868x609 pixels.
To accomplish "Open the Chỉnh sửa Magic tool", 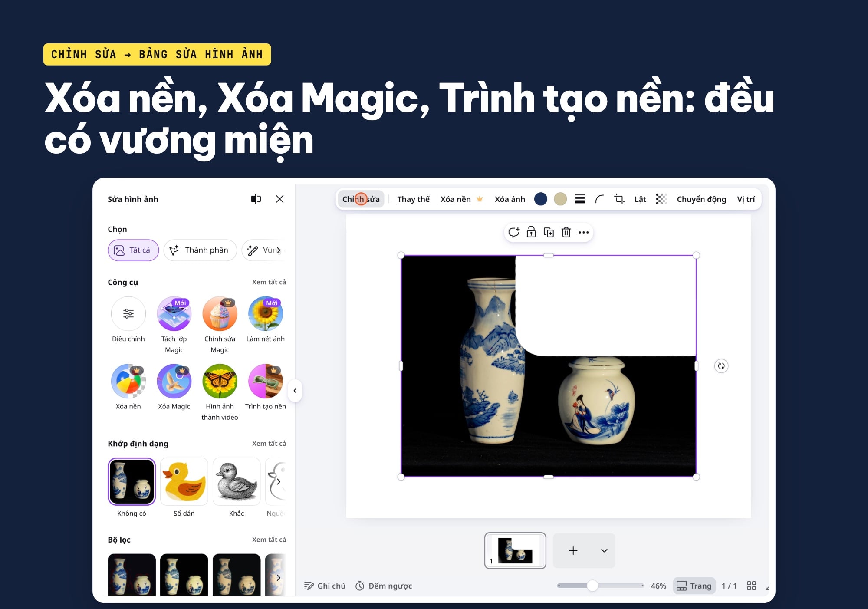I will [220, 314].
